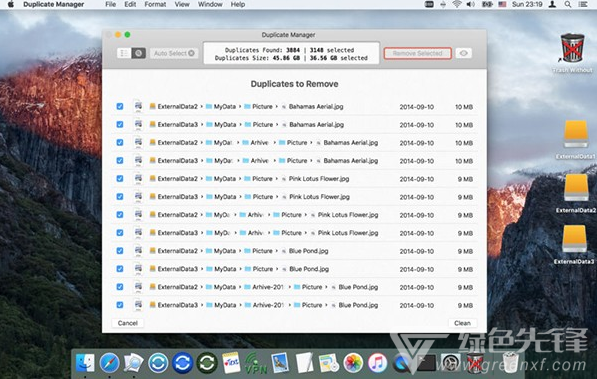Screen dimensions: 597x379
Task: Open QuickTime Player in the dock
Action: (x=401, y=363)
